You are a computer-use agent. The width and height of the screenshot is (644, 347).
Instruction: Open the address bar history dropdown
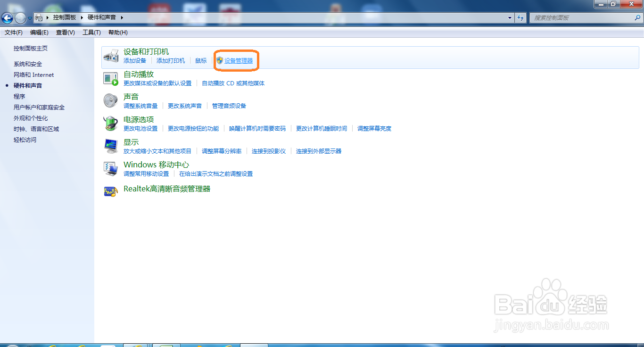[510, 17]
